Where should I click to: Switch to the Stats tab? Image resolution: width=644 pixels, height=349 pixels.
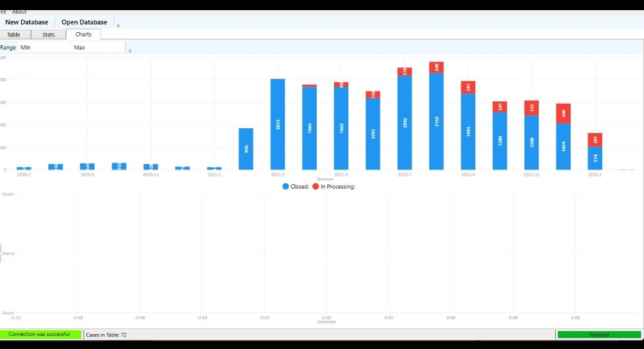[x=48, y=35]
